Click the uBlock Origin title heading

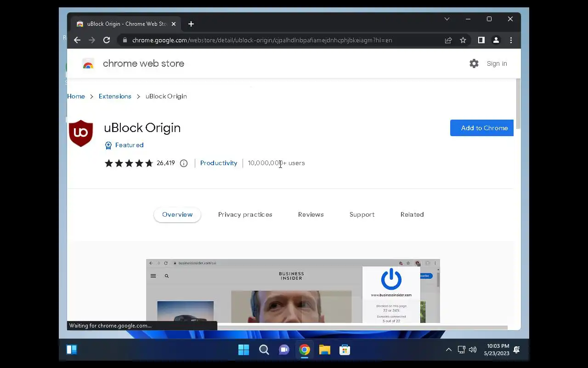pyautogui.click(x=142, y=128)
